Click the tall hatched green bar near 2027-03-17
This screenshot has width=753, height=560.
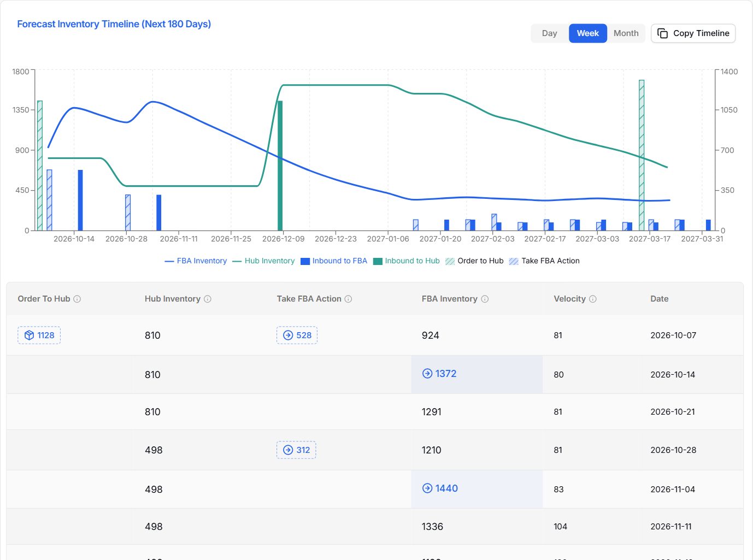click(x=642, y=155)
